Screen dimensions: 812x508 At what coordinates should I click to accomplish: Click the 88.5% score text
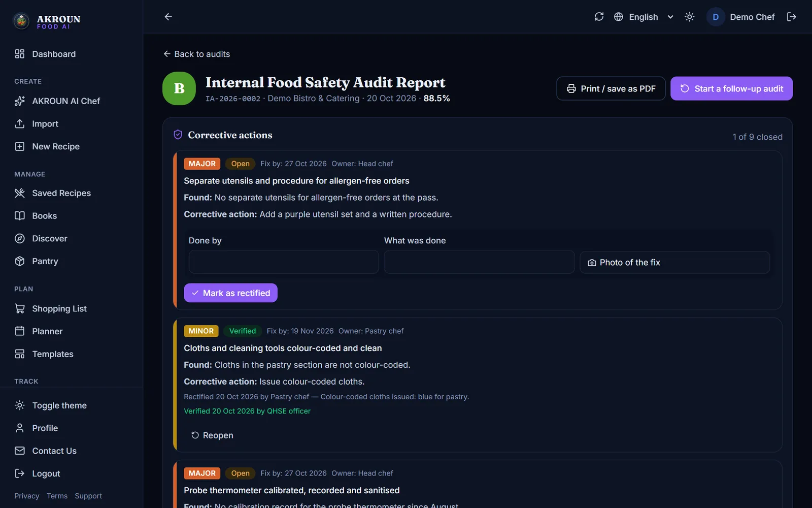436,98
